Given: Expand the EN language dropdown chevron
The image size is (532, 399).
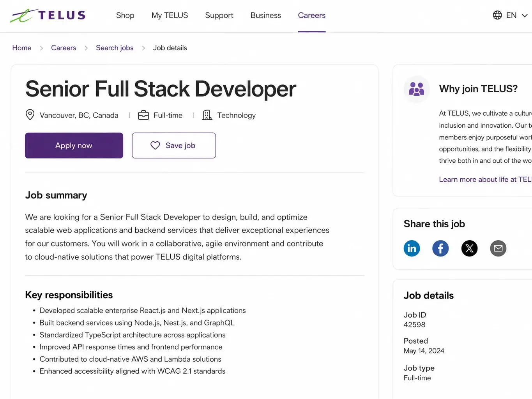Looking at the screenshot, I should [x=525, y=16].
